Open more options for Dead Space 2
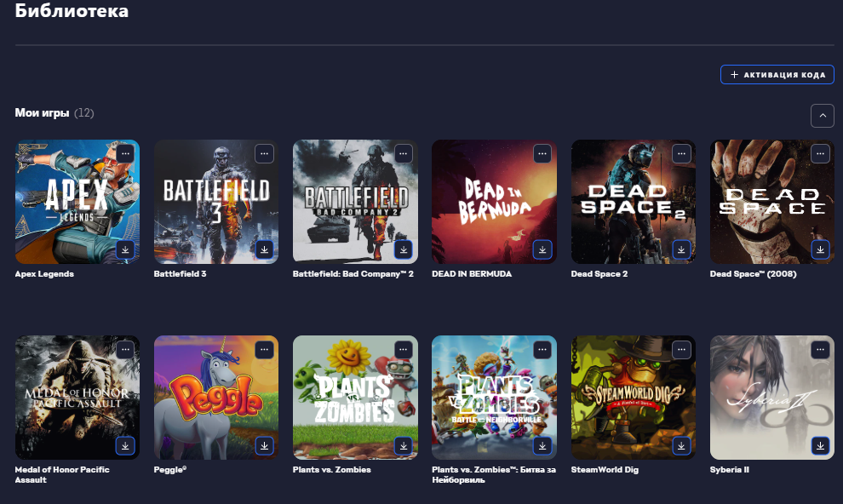Screen dimensions: 843x504 point(681,154)
